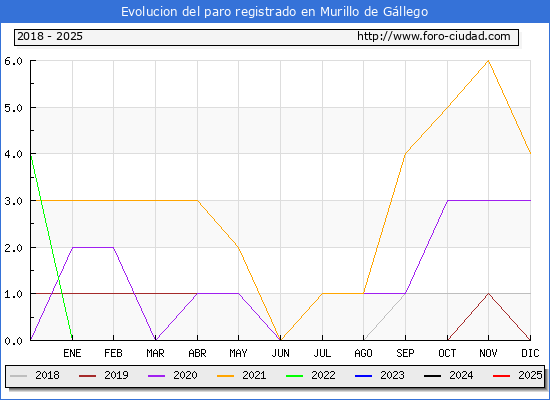Click the orange 2021 line point at MAY

[239, 247]
